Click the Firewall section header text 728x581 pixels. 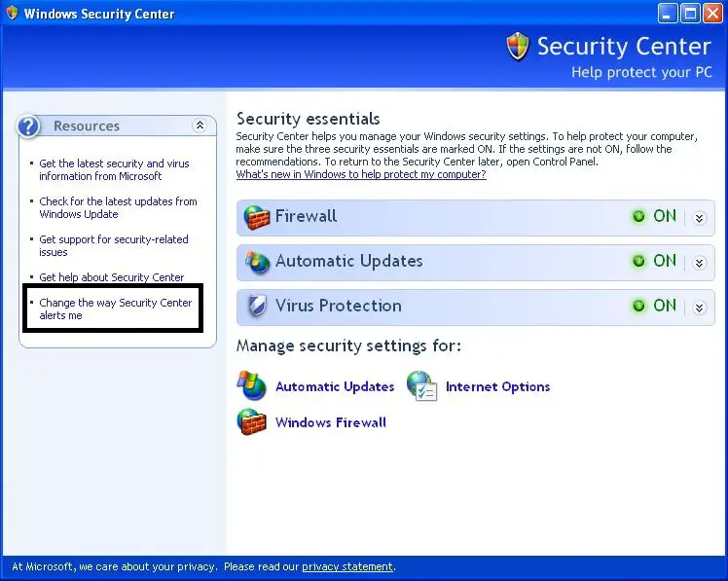click(x=306, y=216)
